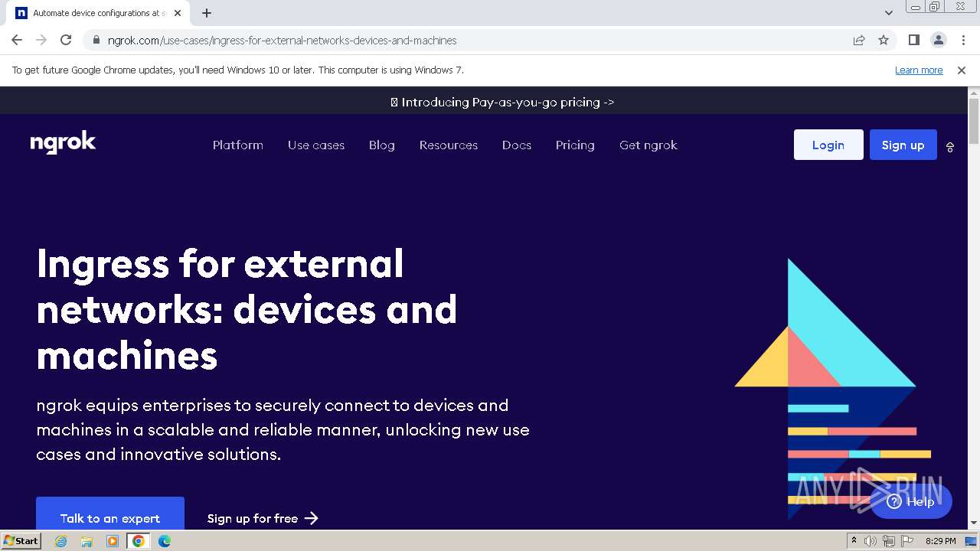The image size is (980, 551).
Task: Open Pay-as-you-go pricing announcement
Action: pos(502,102)
